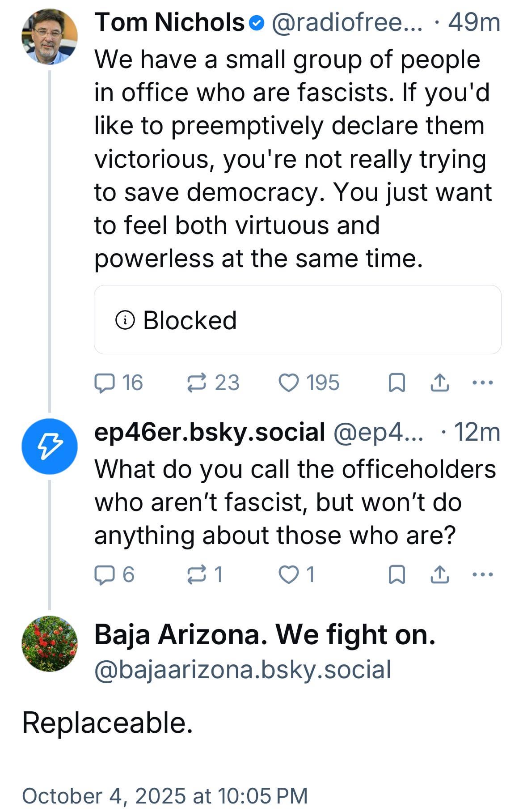Reply to Tom Nichols' post
This screenshot has height=812, width=523.
(x=105, y=383)
